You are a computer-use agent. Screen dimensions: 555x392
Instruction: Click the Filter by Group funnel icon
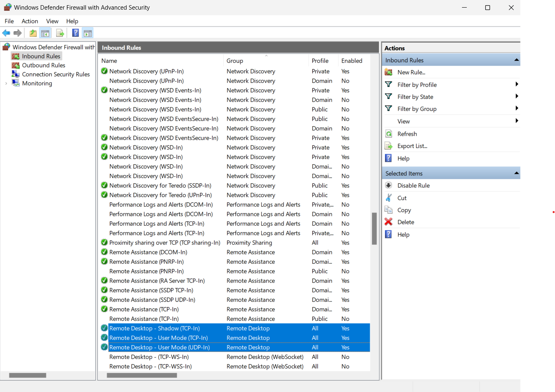[389, 109]
